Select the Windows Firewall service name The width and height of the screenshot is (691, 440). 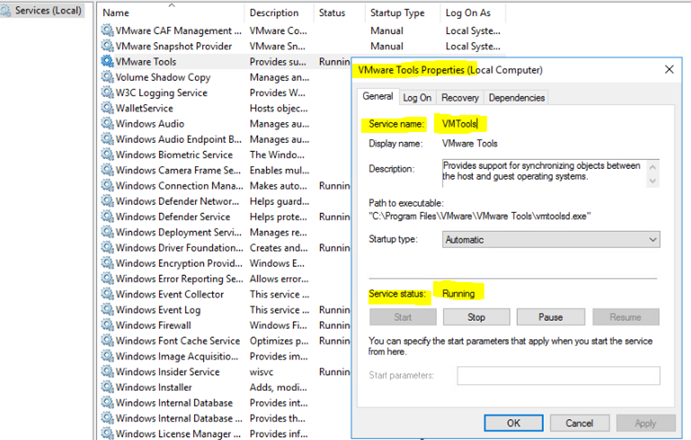tap(153, 325)
